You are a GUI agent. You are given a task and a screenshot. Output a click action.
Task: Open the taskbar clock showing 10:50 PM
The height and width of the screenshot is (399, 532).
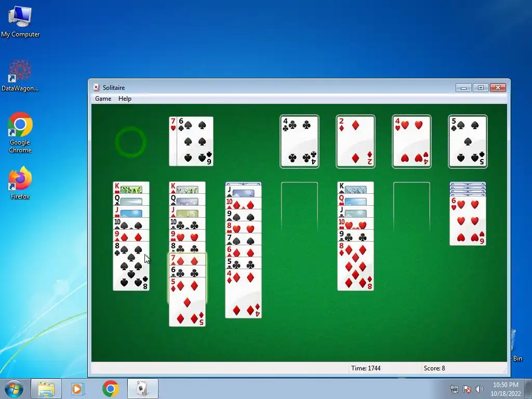[x=506, y=389]
